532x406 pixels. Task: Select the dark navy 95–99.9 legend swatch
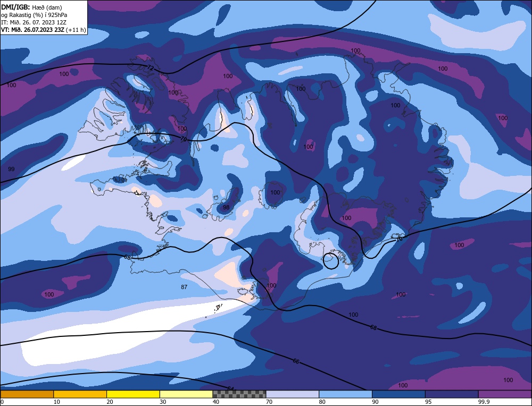click(x=452, y=394)
